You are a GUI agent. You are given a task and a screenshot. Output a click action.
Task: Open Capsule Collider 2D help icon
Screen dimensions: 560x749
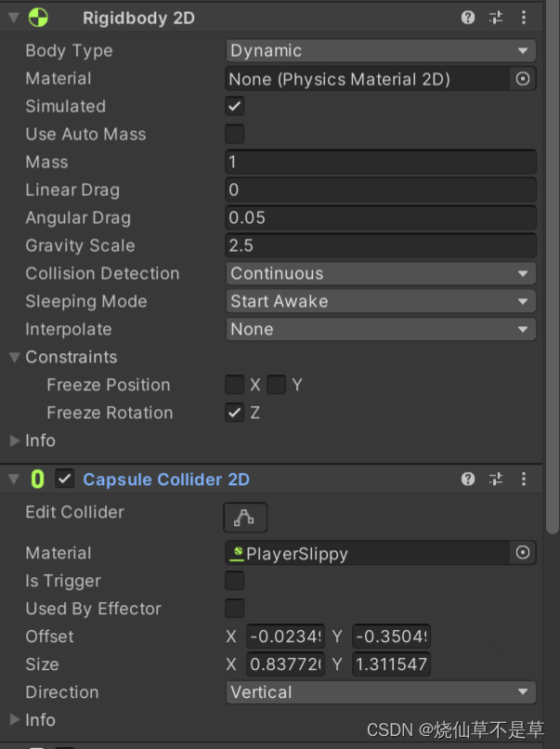(x=468, y=480)
